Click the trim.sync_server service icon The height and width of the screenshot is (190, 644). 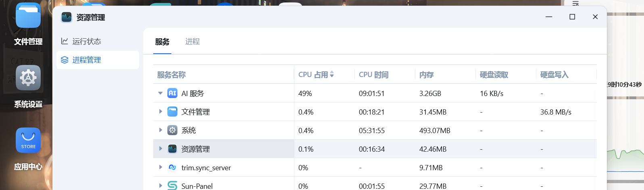click(172, 167)
